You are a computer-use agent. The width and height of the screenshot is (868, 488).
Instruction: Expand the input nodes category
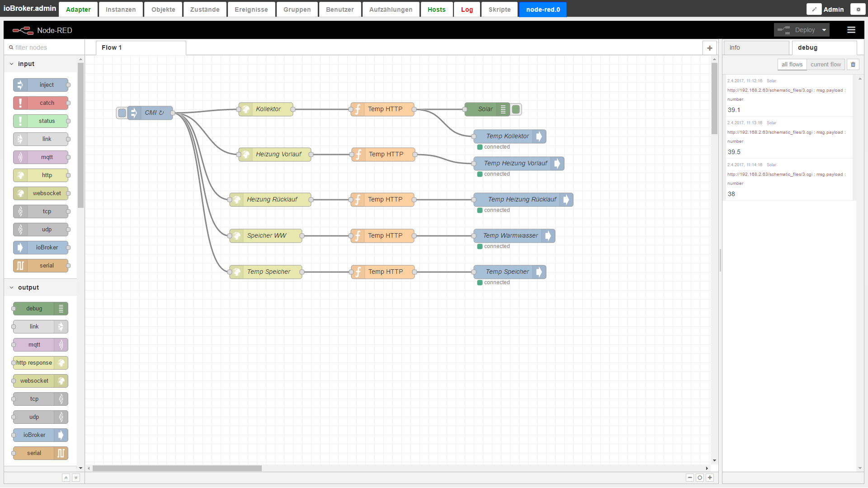pyautogui.click(x=11, y=64)
